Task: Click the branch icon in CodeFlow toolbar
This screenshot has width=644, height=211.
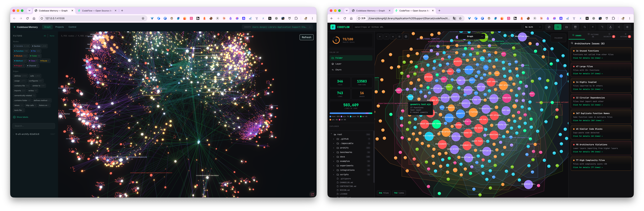Action: 602,27
